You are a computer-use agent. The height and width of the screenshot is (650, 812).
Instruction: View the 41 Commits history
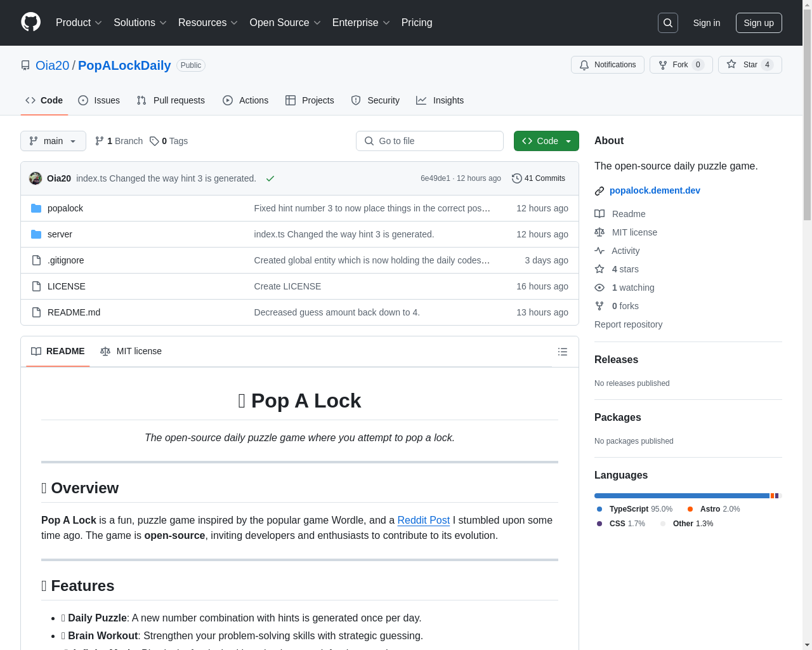(x=539, y=178)
